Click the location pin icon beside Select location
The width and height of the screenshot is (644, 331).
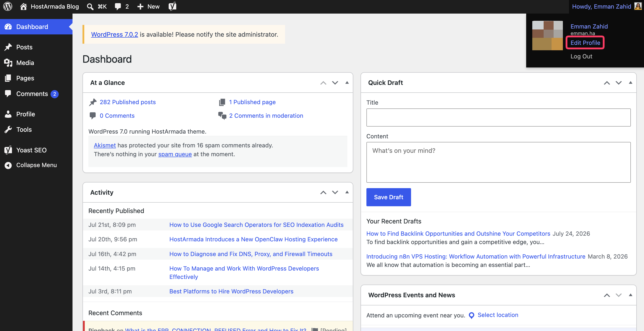[x=472, y=315]
